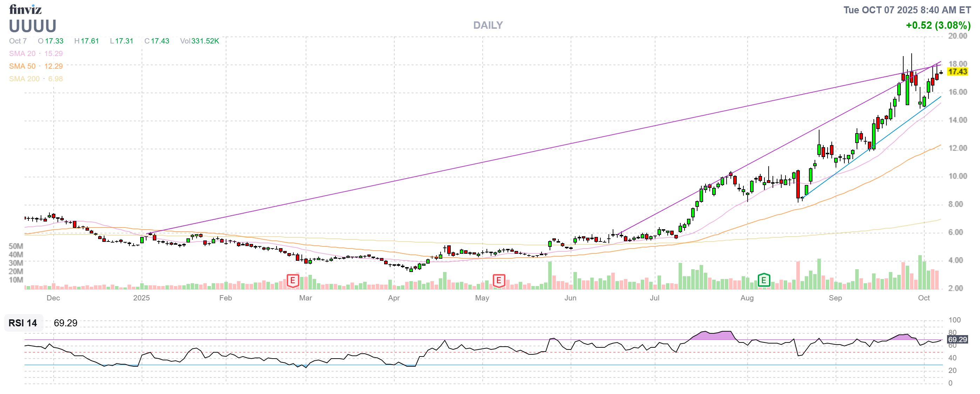Click the UUUU ticker symbol
Screen dimensions: 980x394
[x=33, y=26]
